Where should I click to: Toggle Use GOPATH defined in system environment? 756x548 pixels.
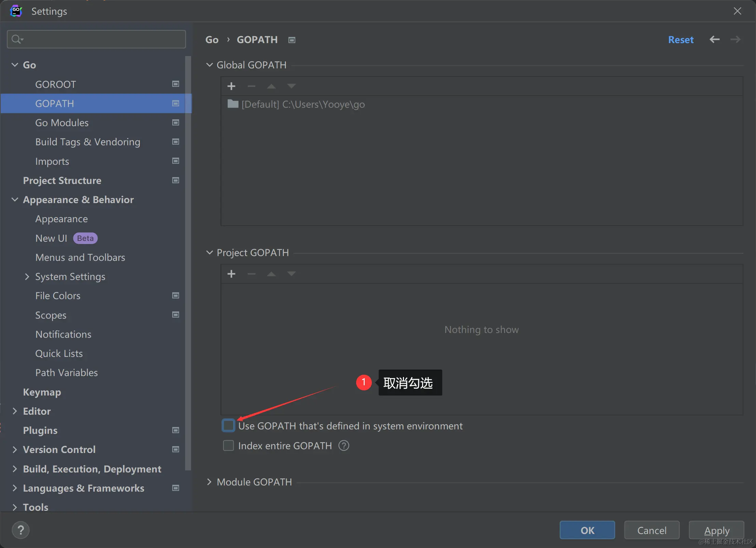[228, 426]
